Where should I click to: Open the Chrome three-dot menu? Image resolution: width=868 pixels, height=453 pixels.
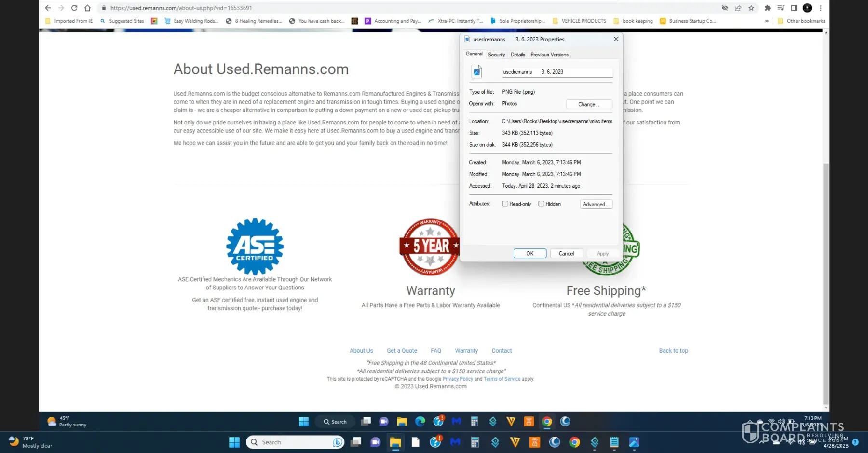821,8
